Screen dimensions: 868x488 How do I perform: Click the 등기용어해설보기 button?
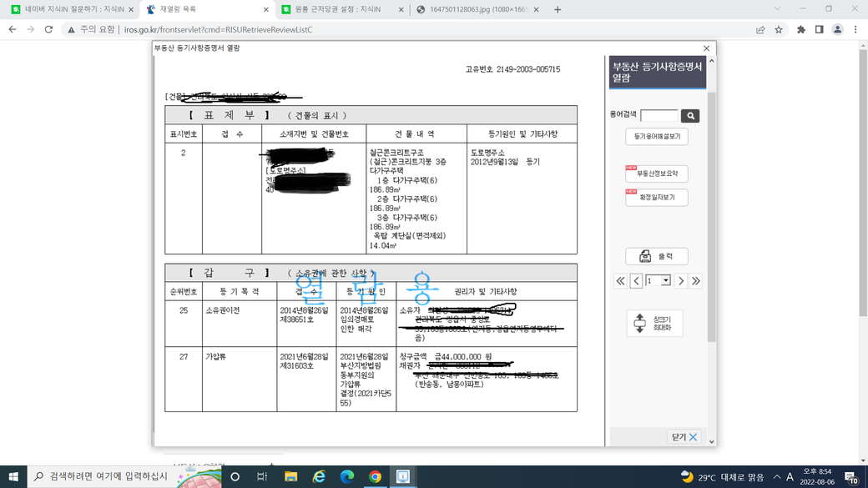pyautogui.click(x=657, y=136)
